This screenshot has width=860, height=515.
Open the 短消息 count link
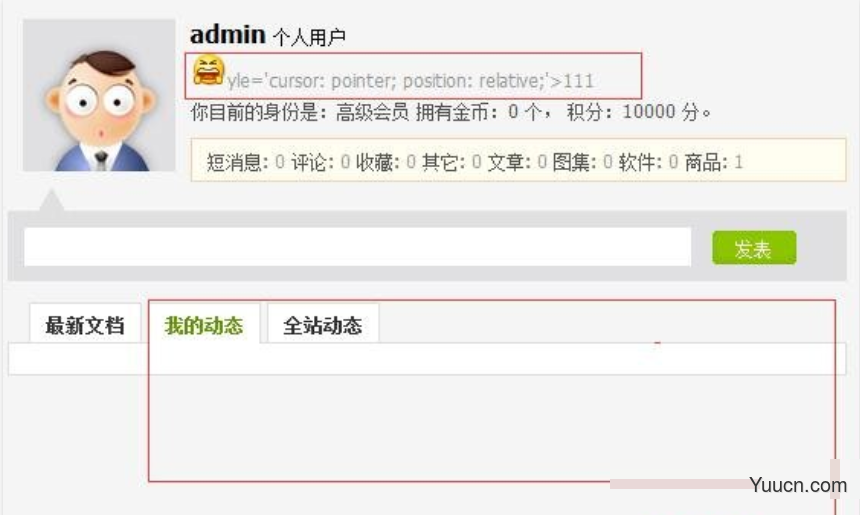click(x=280, y=162)
